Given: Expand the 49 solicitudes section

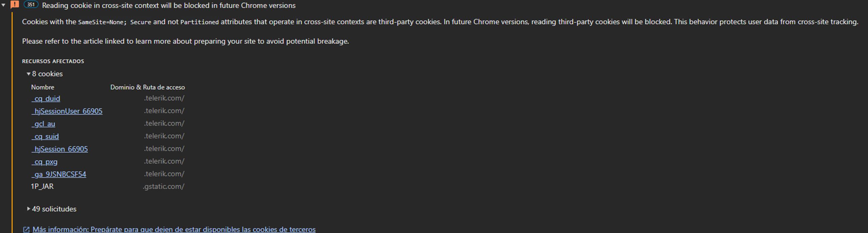Looking at the screenshot, I should [29, 209].
